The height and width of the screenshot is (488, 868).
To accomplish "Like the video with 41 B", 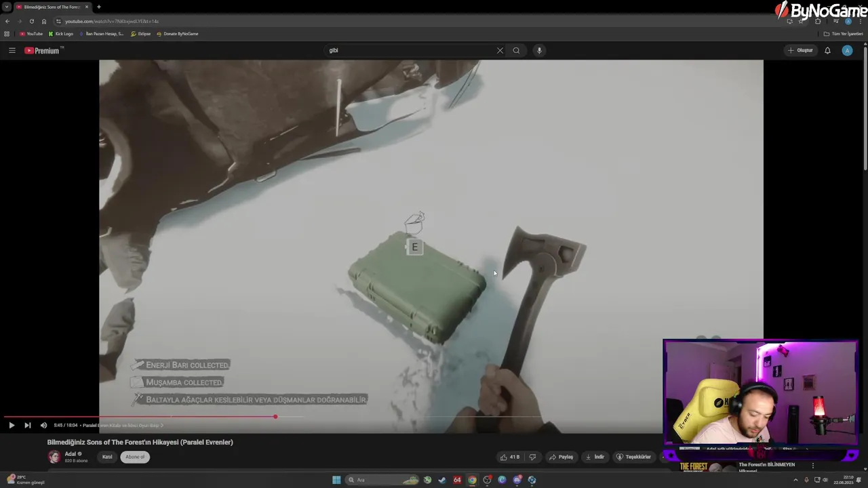I will 510,457.
